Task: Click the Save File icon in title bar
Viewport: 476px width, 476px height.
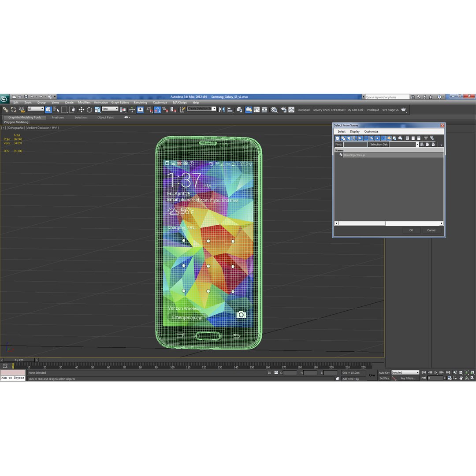Action: (26, 97)
